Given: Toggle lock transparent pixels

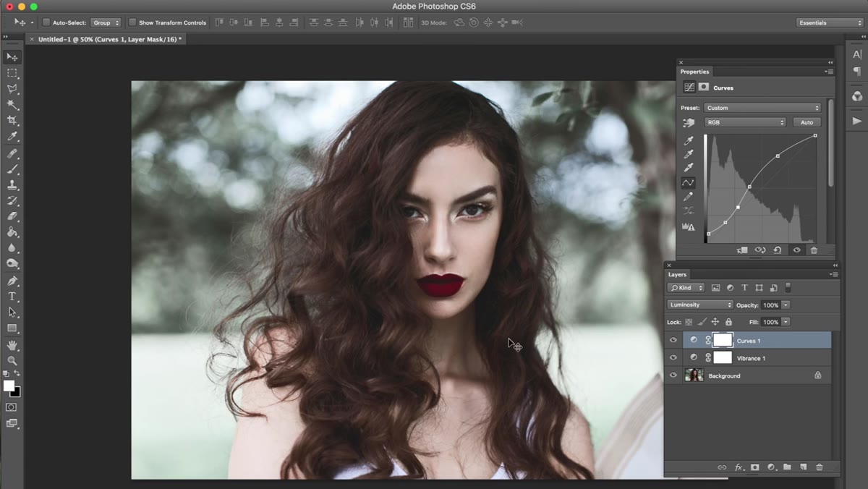Looking at the screenshot, I should pyautogui.click(x=689, y=322).
